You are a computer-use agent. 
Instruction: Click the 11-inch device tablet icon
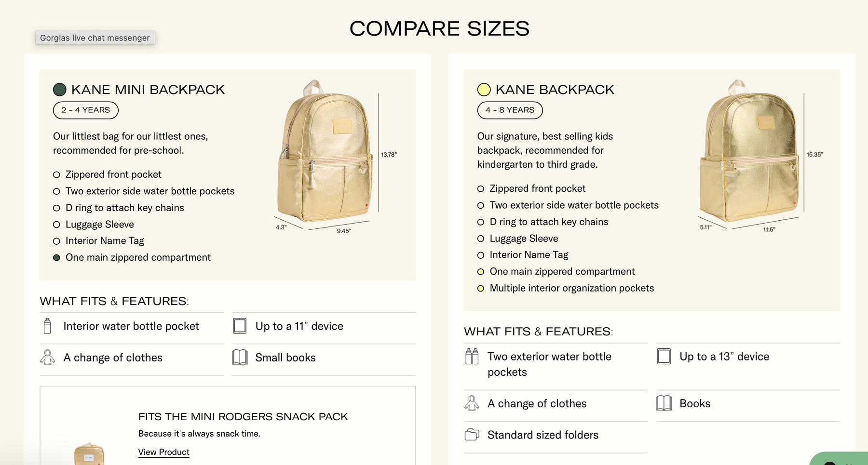click(x=240, y=326)
